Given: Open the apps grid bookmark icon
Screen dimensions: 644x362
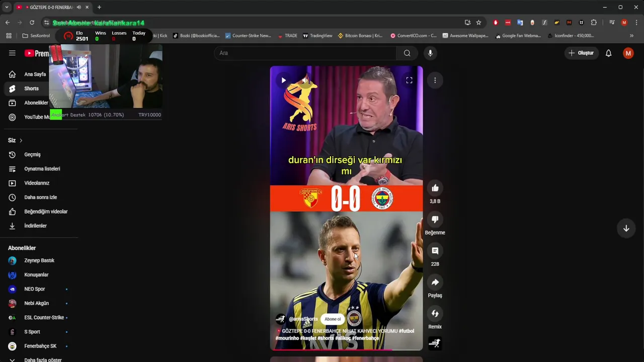Looking at the screenshot, I should [9, 36].
